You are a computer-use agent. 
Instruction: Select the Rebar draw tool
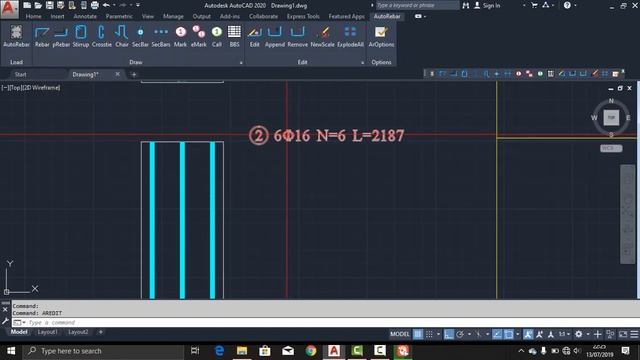coord(42,36)
